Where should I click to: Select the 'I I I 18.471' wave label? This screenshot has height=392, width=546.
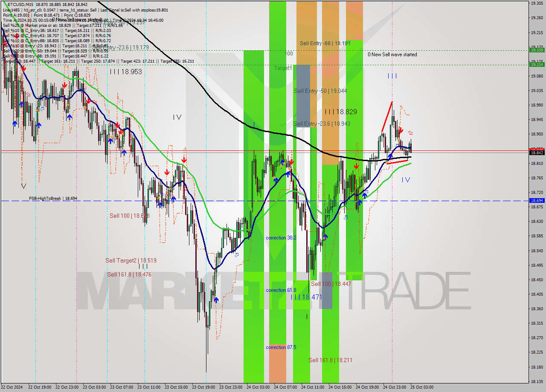[306, 297]
